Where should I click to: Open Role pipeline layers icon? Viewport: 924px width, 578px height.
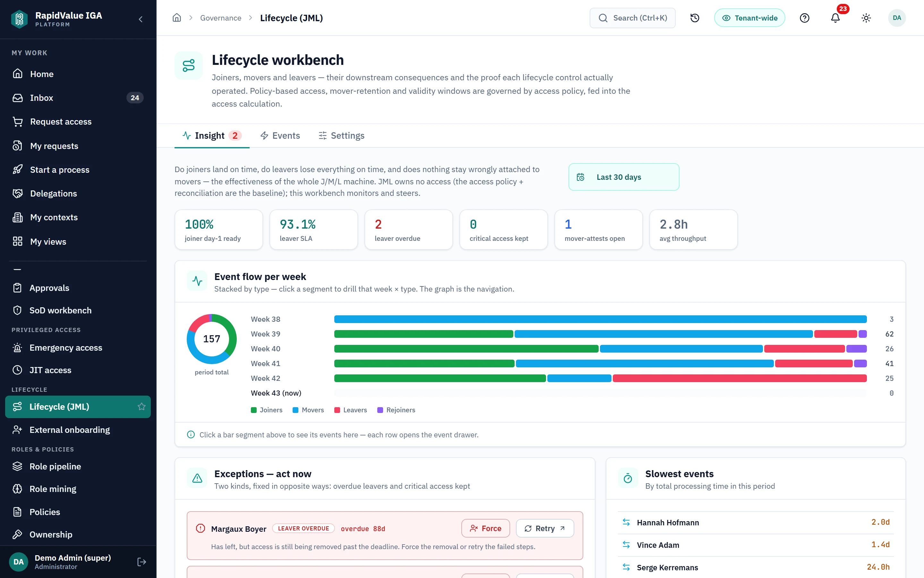18,466
